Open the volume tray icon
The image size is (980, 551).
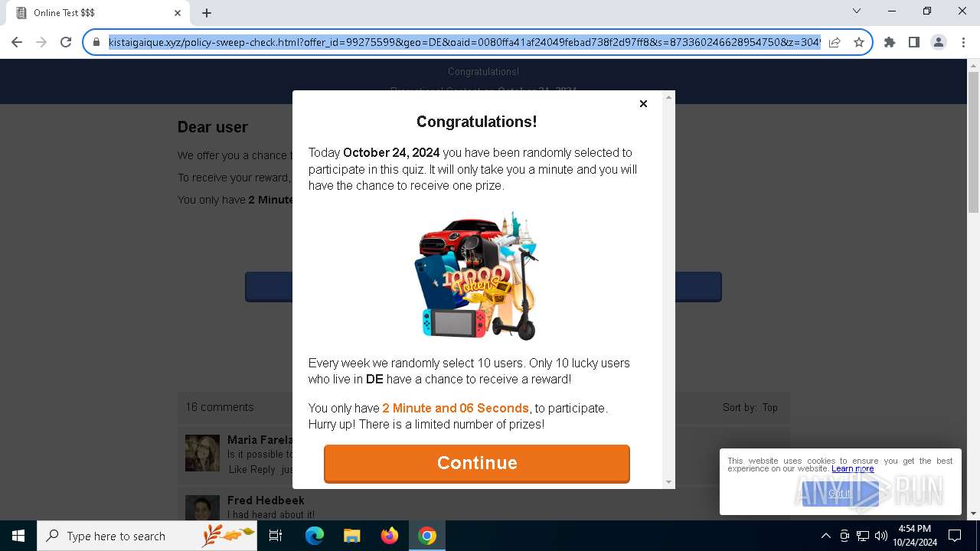click(881, 536)
